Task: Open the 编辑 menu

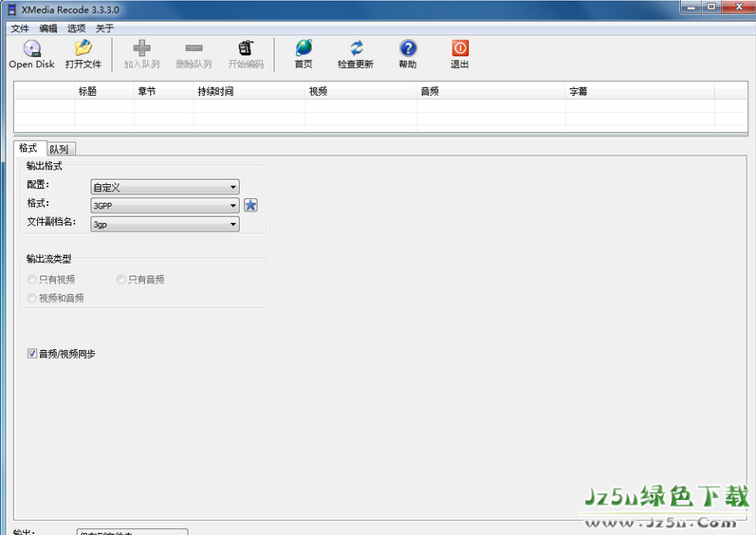Action: tap(48, 28)
